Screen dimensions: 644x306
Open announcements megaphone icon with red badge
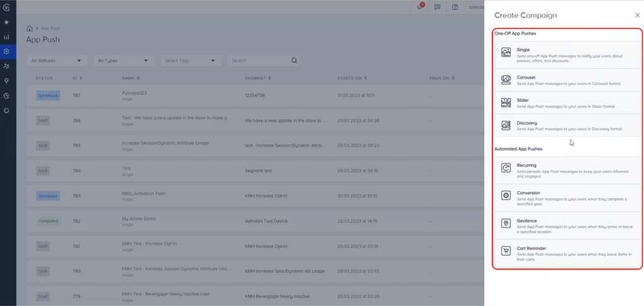tap(420, 7)
